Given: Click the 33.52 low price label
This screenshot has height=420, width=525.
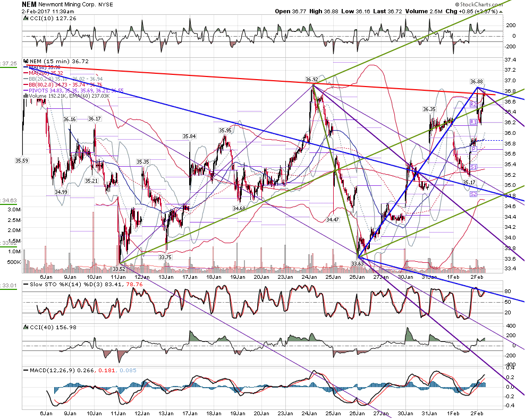Looking at the screenshot, I should (118, 268).
